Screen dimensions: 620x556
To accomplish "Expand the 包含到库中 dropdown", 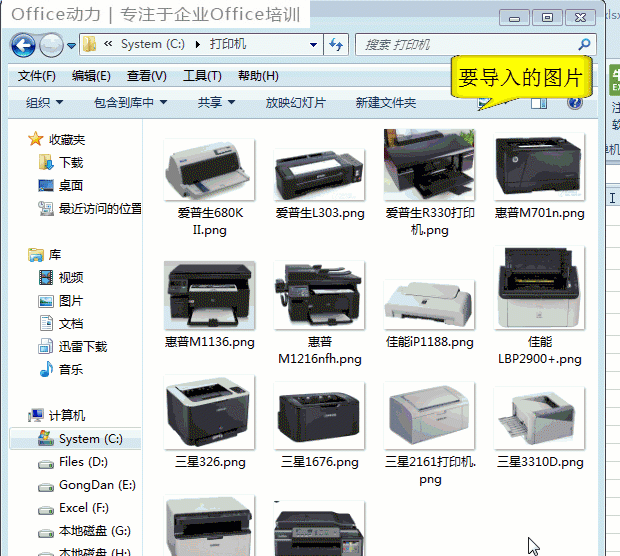I will 130,103.
